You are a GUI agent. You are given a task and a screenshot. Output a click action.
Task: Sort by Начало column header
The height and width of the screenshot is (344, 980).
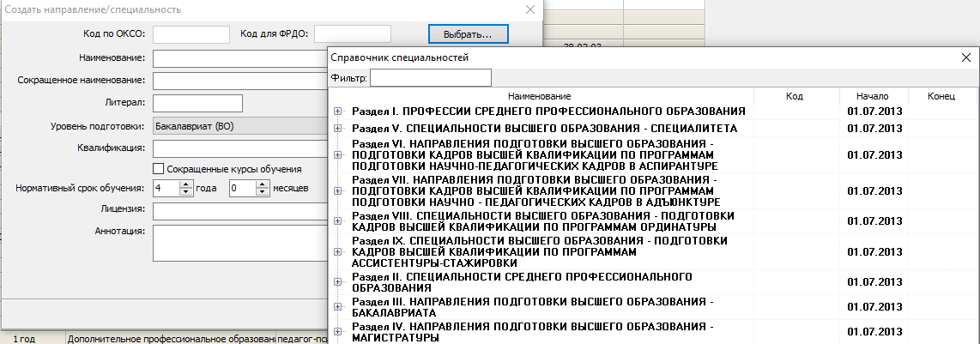point(872,96)
